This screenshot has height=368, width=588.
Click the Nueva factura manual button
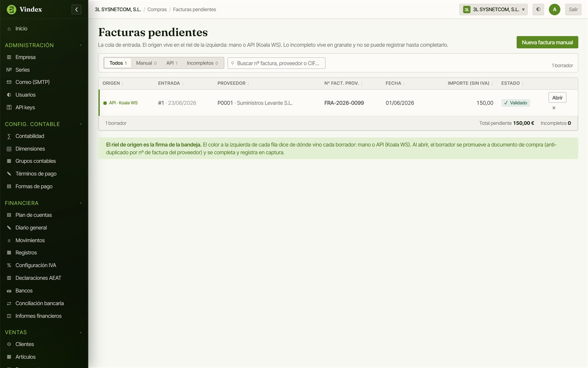tap(547, 43)
